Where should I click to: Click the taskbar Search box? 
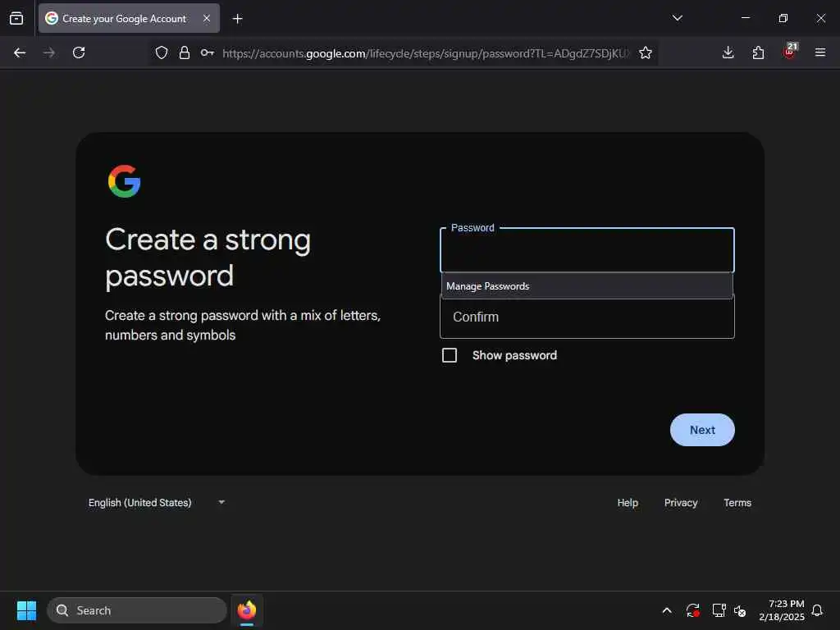point(137,610)
